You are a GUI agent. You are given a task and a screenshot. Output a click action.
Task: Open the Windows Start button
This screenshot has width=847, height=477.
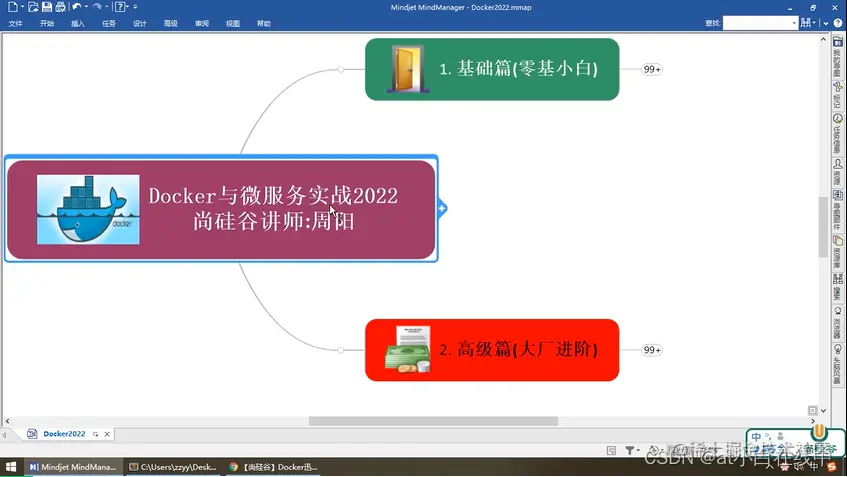10,467
